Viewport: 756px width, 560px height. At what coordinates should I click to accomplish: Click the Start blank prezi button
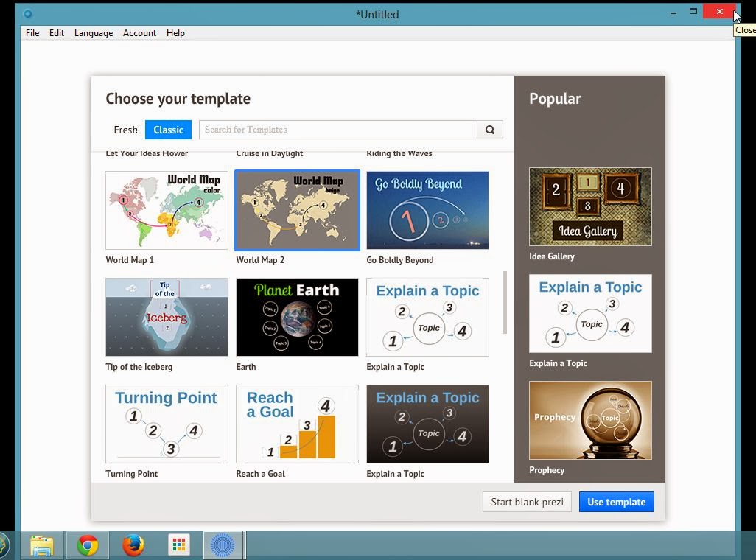click(527, 502)
